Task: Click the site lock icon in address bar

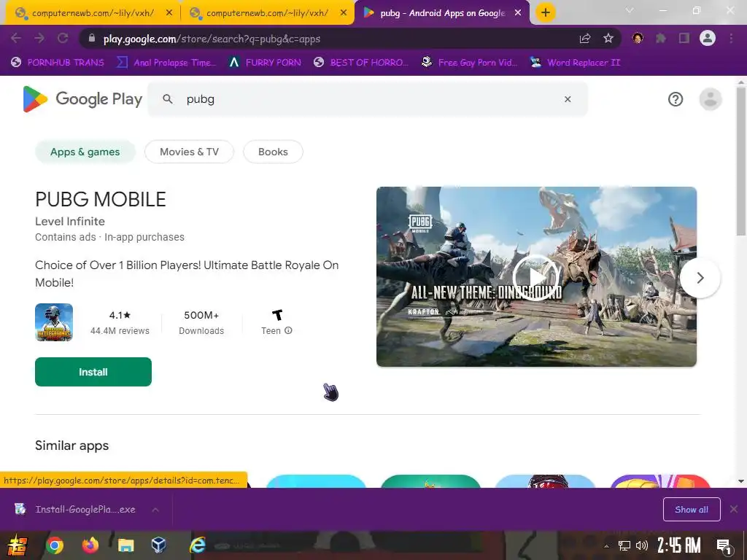Action: click(93, 39)
